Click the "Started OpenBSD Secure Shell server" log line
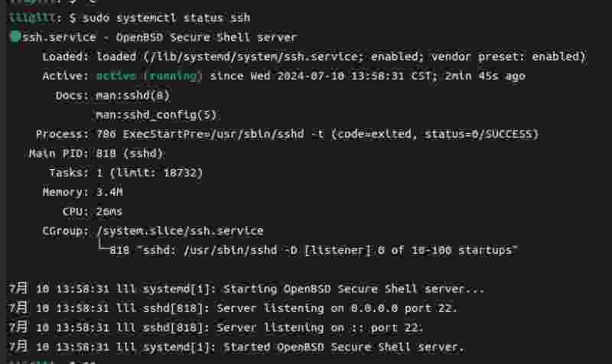The image size is (612, 364). (x=236, y=347)
